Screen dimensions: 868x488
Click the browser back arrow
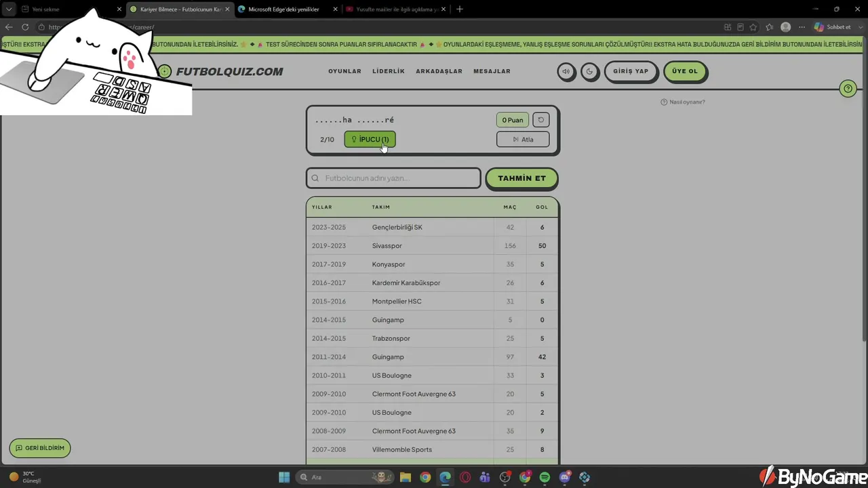pyautogui.click(x=9, y=27)
